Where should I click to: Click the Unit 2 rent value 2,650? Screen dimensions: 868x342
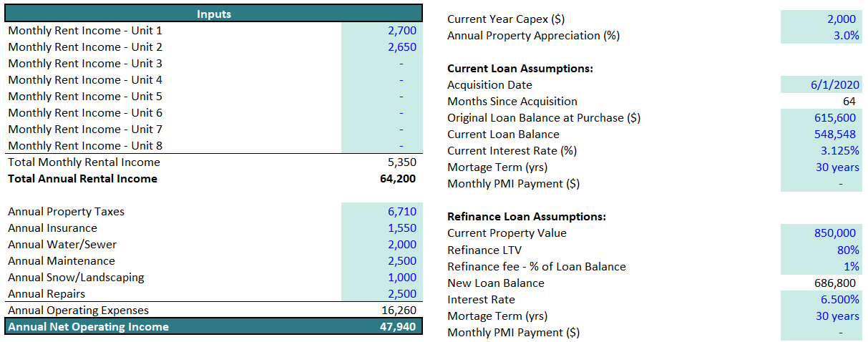coord(381,47)
